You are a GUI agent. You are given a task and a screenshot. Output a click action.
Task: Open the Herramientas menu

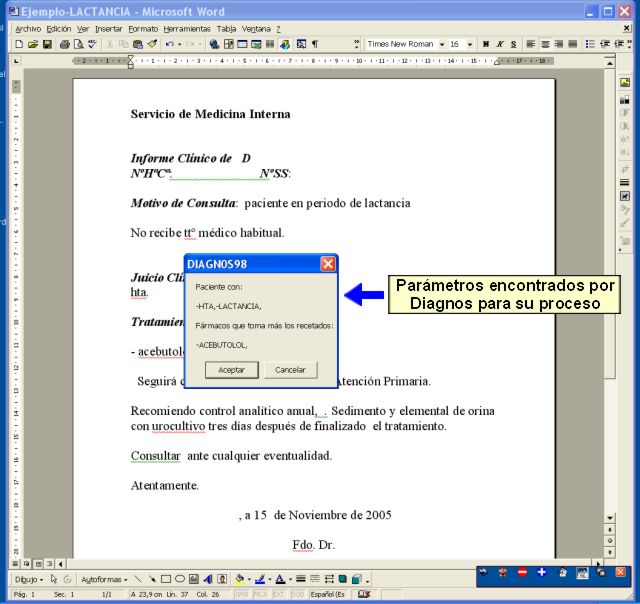click(187, 29)
